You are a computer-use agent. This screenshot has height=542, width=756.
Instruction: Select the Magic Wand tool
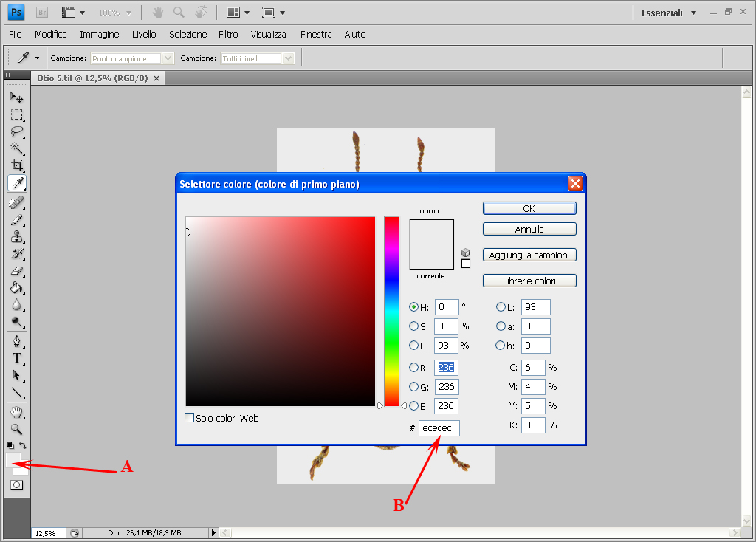coord(16,148)
